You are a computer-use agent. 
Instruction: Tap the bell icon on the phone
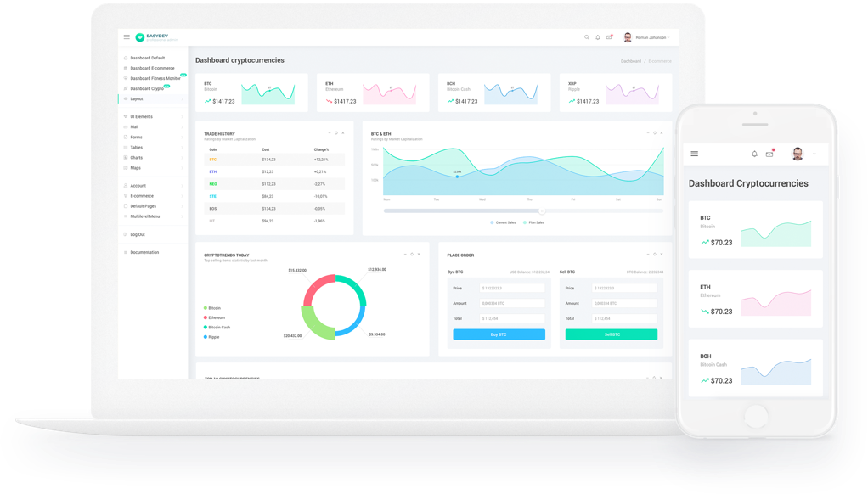pos(754,154)
